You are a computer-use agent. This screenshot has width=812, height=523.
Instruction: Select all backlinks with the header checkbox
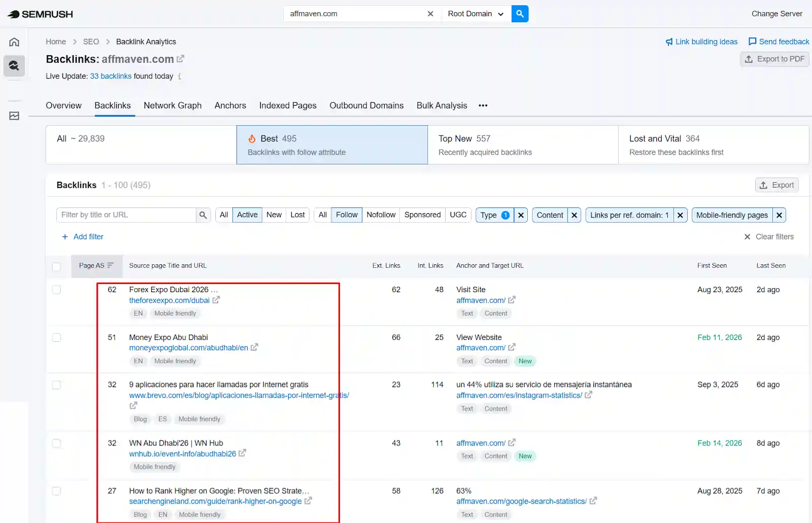pos(56,266)
